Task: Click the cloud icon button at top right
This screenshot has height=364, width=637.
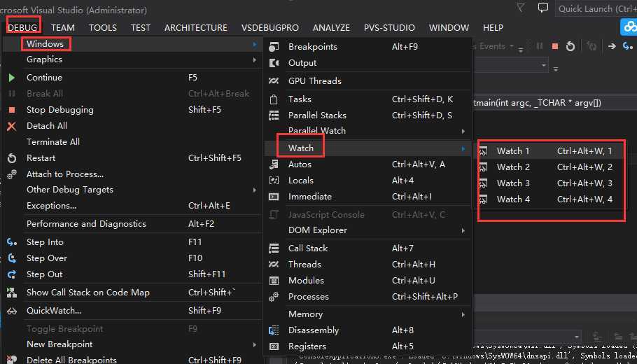Action: pos(629,27)
